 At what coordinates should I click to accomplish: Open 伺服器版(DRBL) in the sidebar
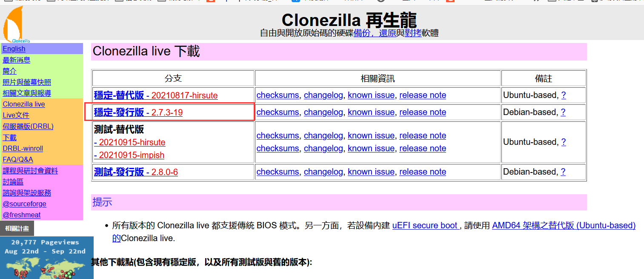coord(28,127)
